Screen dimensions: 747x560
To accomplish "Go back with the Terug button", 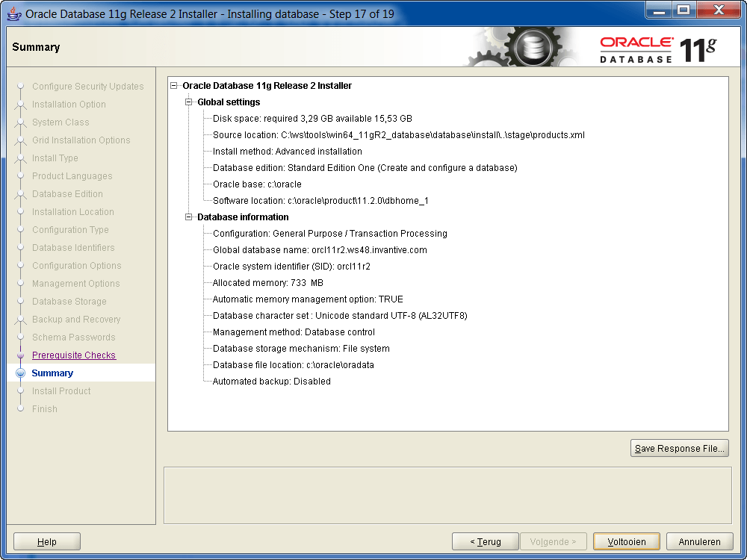I will tap(485, 542).
